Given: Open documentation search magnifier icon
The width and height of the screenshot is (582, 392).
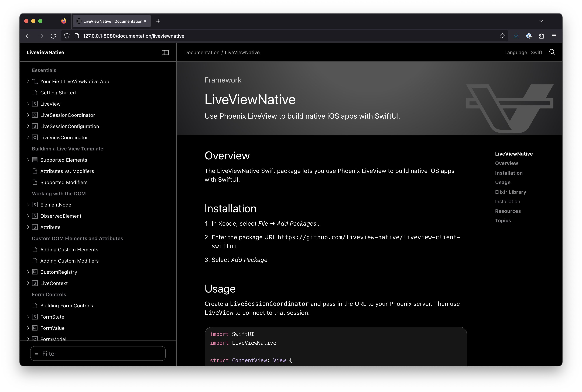Looking at the screenshot, I should pyautogui.click(x=552, y=52).
